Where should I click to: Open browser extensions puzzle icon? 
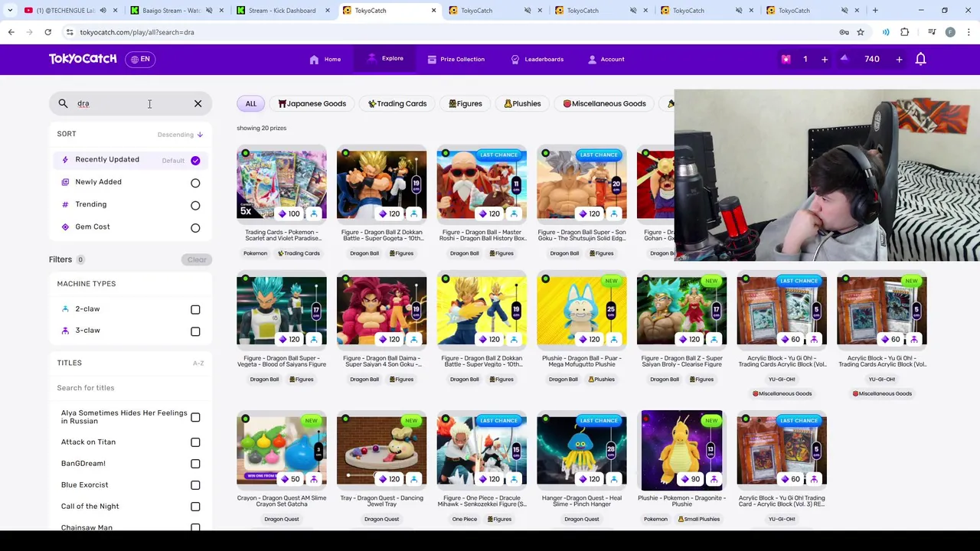pyautogui.click(x=905, y=32)
